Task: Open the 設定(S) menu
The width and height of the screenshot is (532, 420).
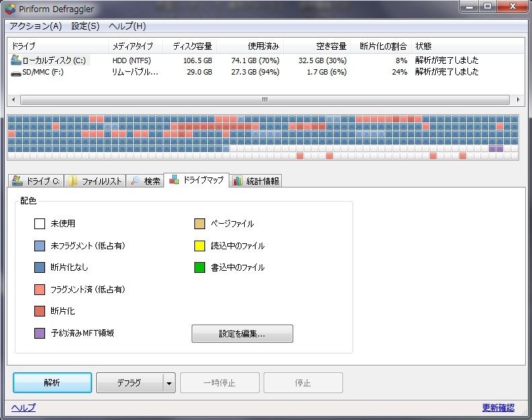Action: click(x=85, y=26)
